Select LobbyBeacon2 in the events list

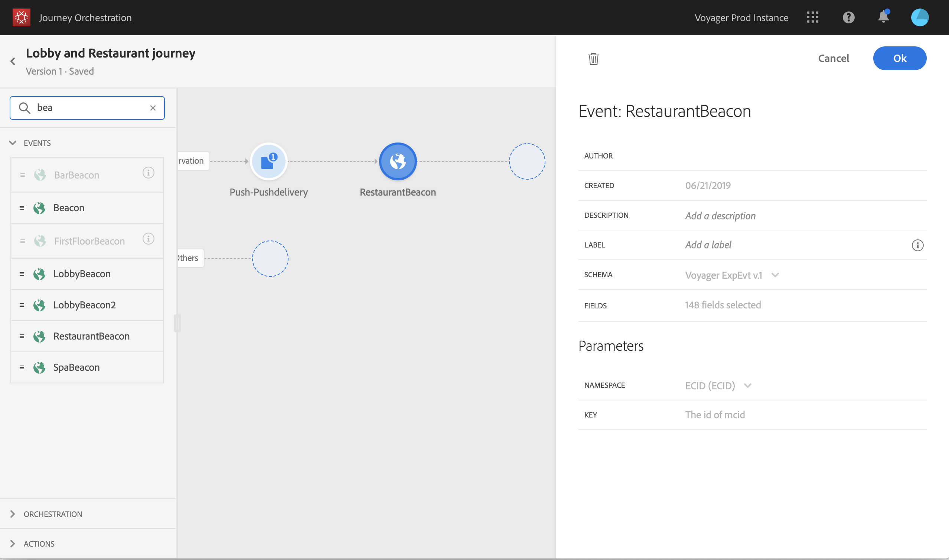pos(84,305)
